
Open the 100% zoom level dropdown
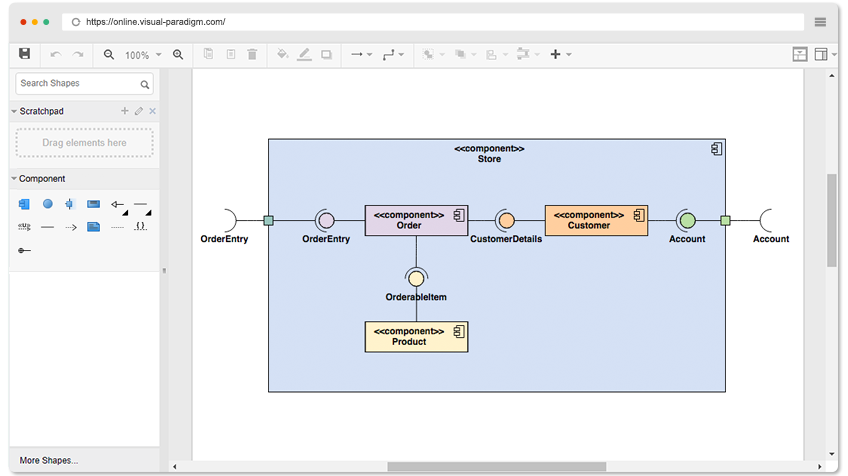(143, 55)
